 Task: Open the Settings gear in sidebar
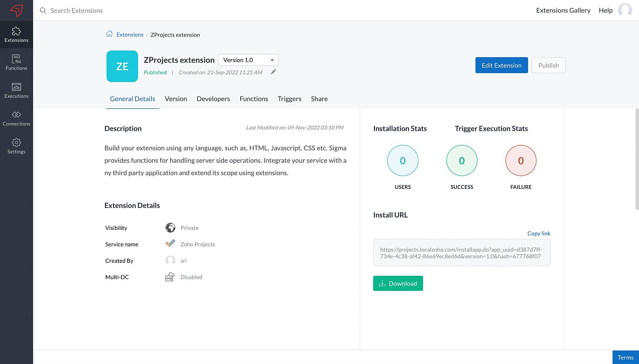tap(16, 146)
